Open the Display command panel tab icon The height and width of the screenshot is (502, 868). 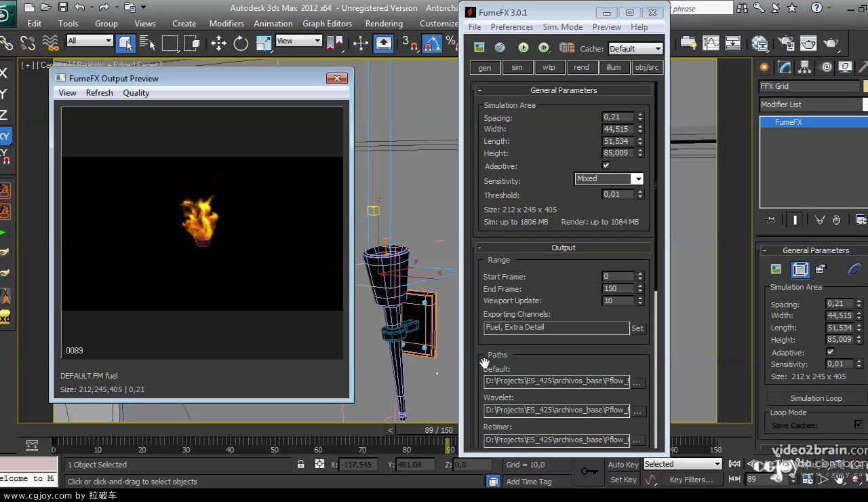pos(845,67)
